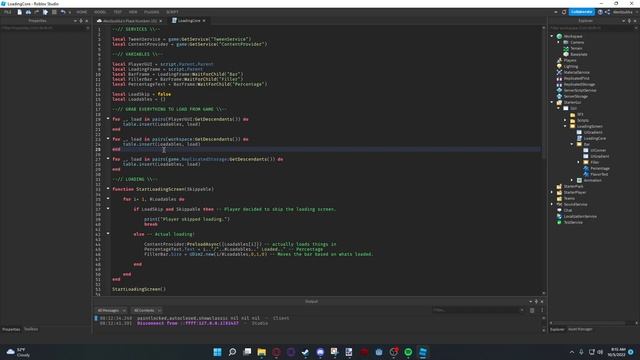Open Spotify from the taskbar
Screen dimensions: 640x360
pyautogui.click(x=408, y=352)
